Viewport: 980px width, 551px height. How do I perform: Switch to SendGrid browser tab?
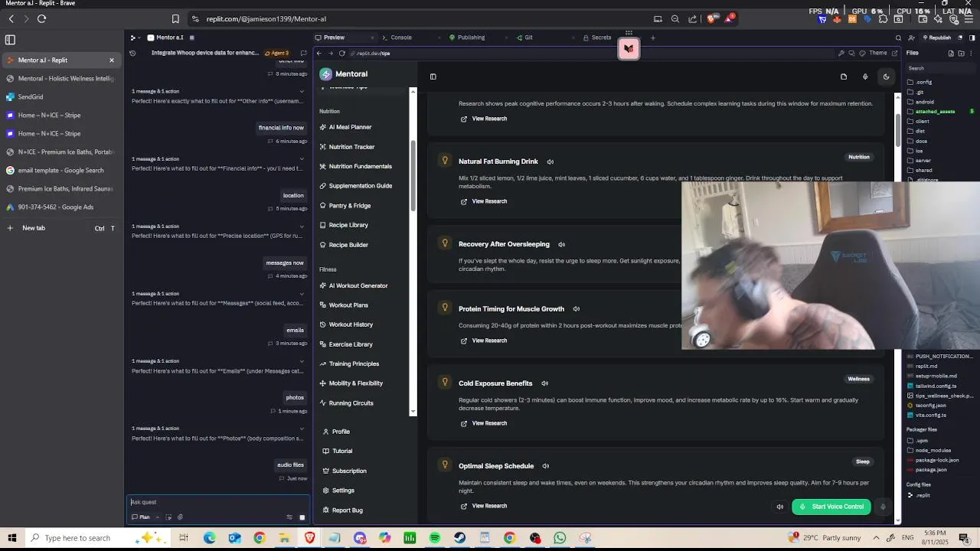61,97
